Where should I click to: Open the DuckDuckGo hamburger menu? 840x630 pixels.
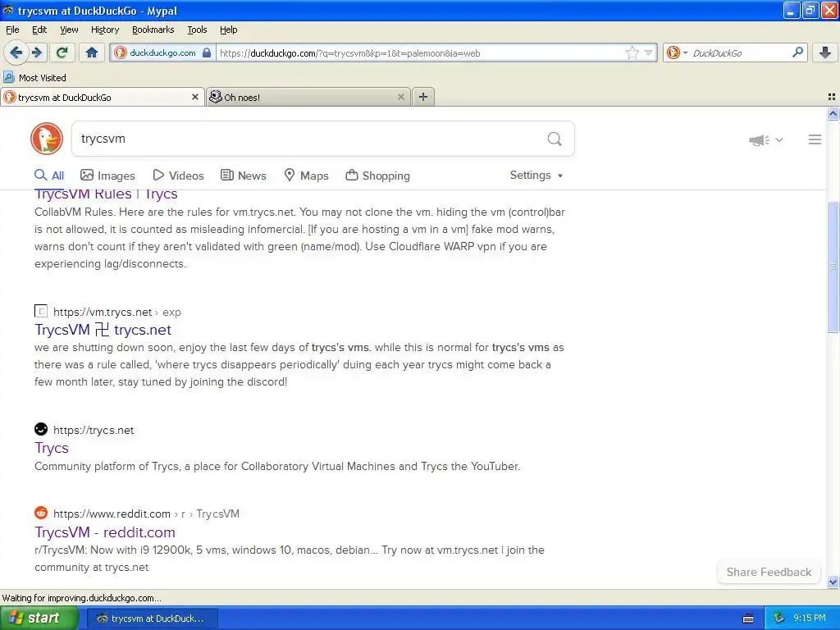pyautogui.click(x=815, y=139)
